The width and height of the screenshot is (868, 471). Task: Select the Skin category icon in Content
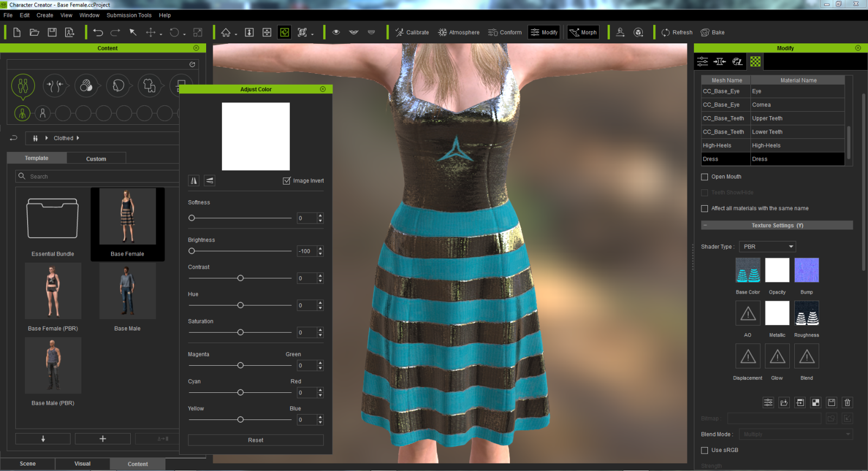click(86, 86)
